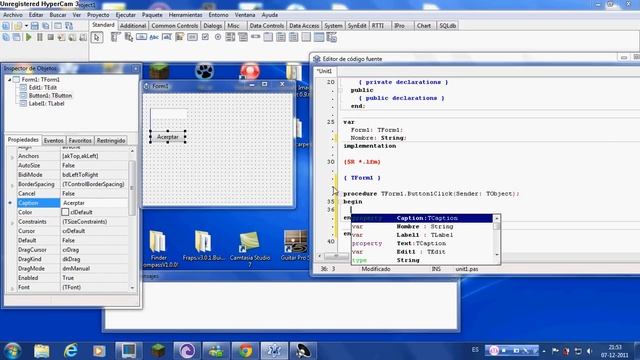The image size is (640, 360).
Task: Open the Archivo menu
Action: 13,15
